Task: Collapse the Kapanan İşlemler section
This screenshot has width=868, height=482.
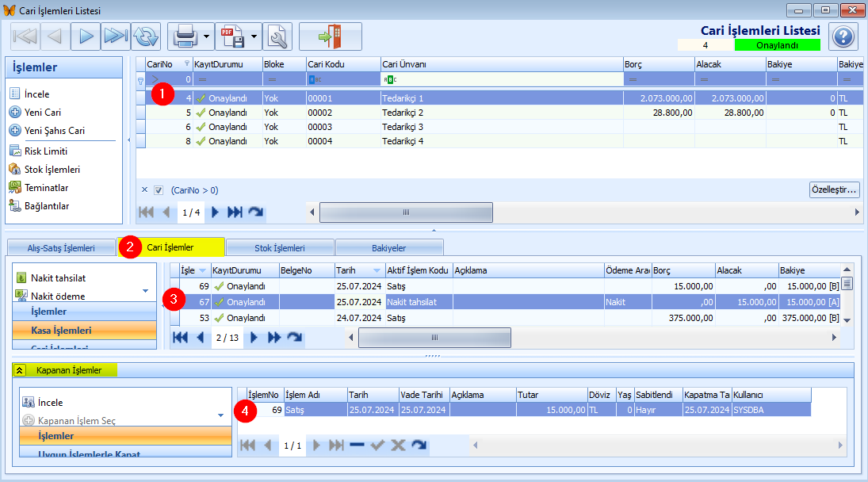Action: pyautogui.click(x=19, y=370)
